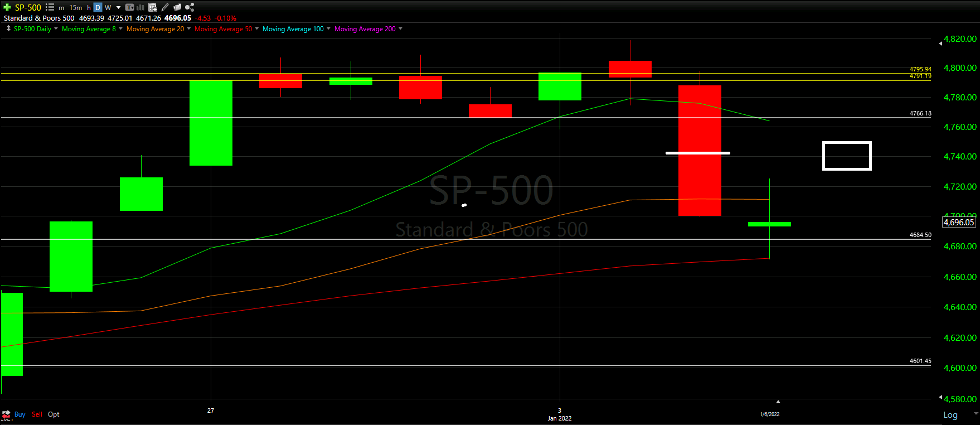Click the Jan 2022 date axis label
Viewport: 980px width, 425px height.
[560, 418]
